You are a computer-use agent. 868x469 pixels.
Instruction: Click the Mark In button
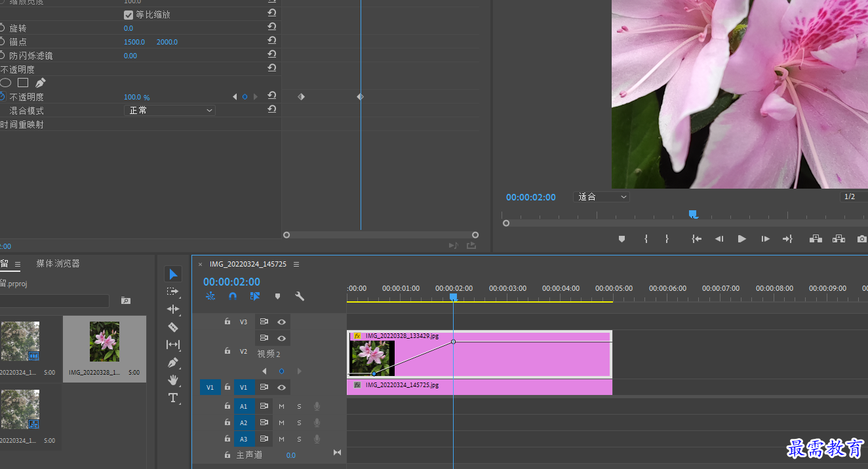click(x=646, y=239)
